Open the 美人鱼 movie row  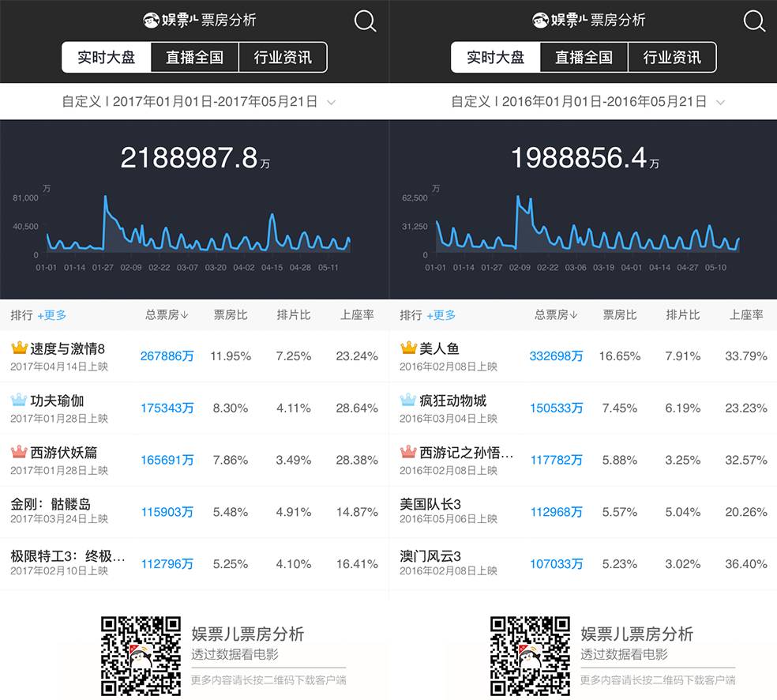click(584, 356)
